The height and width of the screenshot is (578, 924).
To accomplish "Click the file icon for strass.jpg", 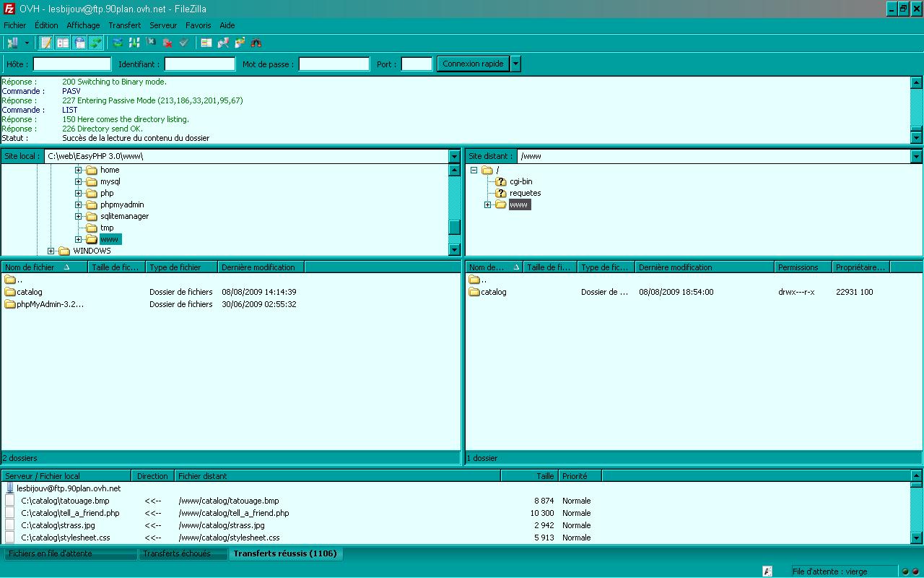I will 10,525.
